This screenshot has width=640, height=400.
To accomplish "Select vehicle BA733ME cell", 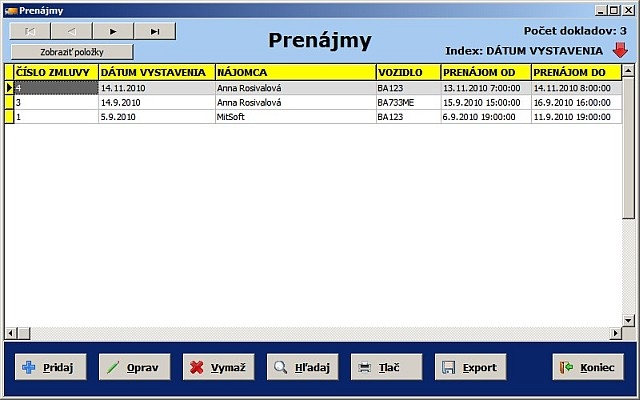I will [x=409, y=102].
